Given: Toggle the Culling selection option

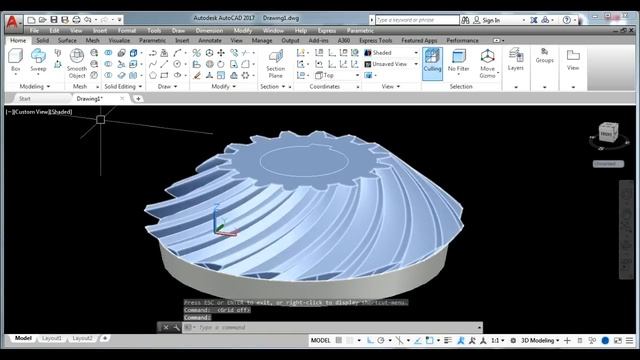Looking at the screenshot, I should (x=432, y=63).
